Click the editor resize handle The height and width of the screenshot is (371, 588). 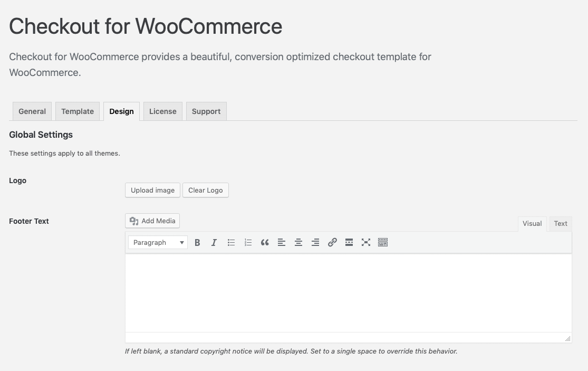pos(568,338)
